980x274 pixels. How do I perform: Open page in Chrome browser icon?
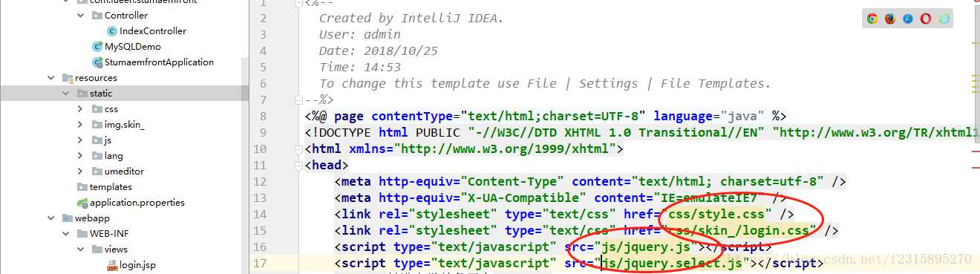coord(872,19)
